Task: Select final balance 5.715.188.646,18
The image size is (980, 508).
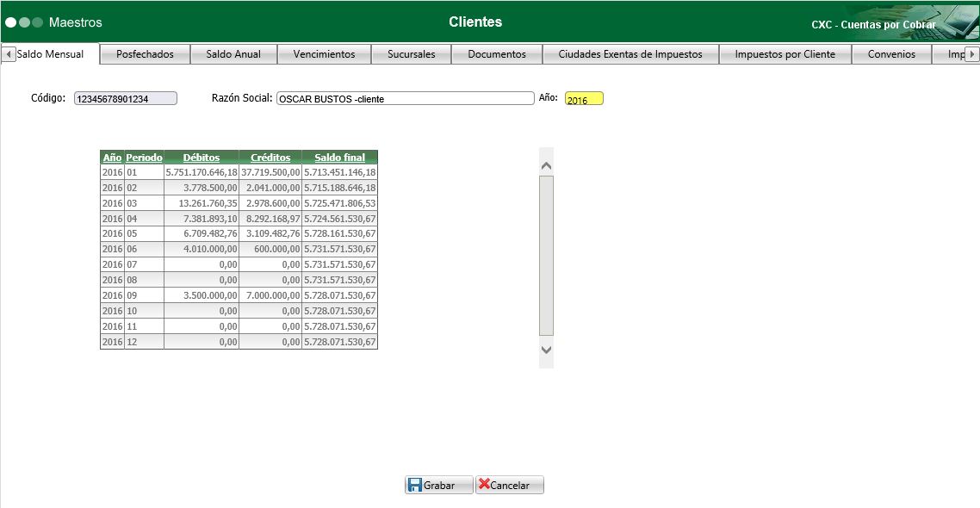Action: 339,188
